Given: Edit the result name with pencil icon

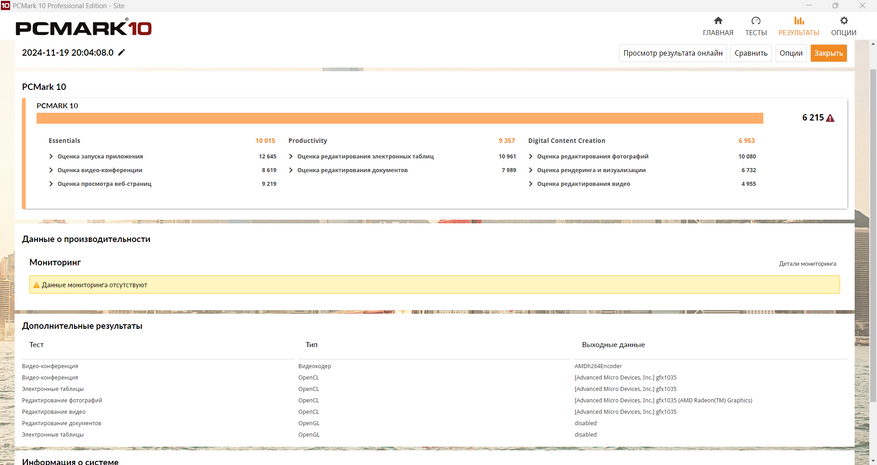Looking at the screenshot, I should click(122, 53).
